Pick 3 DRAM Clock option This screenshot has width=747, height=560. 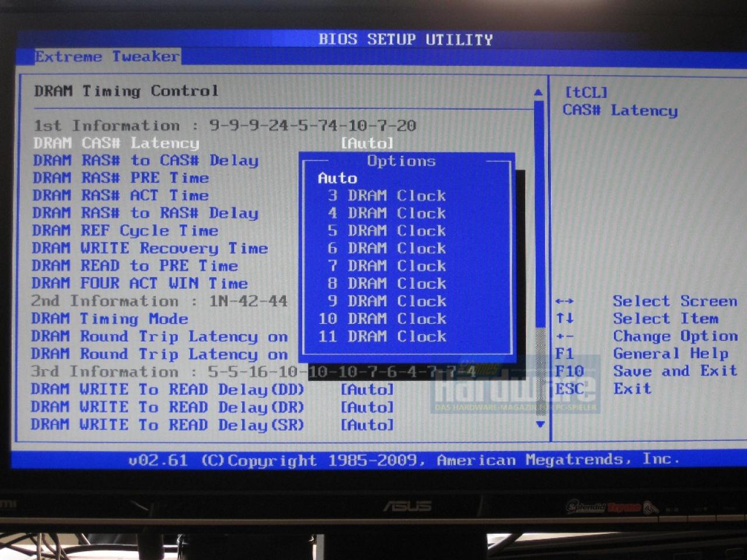(x=386, y=195)
